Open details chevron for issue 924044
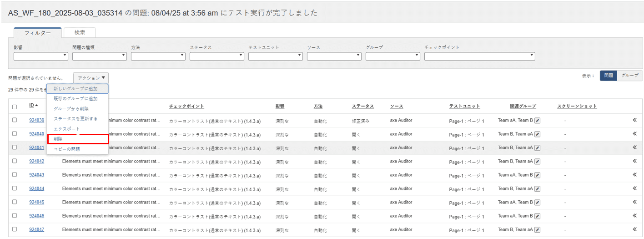The image size is (644, 239). pos(634,188)
